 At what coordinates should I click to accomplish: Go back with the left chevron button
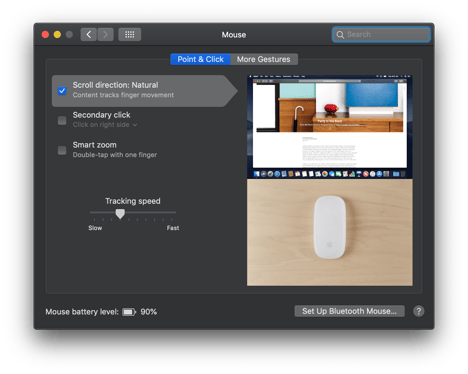tap(89, 35)
